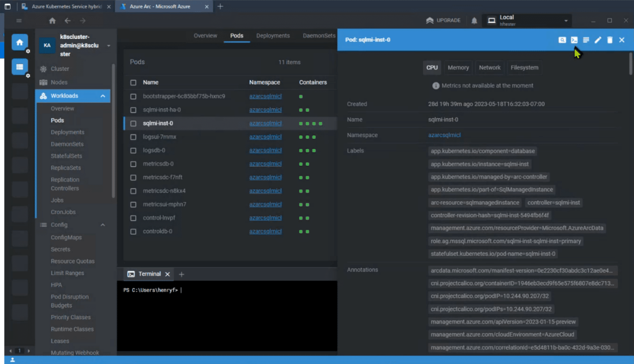The height and width of the screenshot is (364, 634).
Task: Click into the PowerShell terminal prompt
Action: (227, 316)
